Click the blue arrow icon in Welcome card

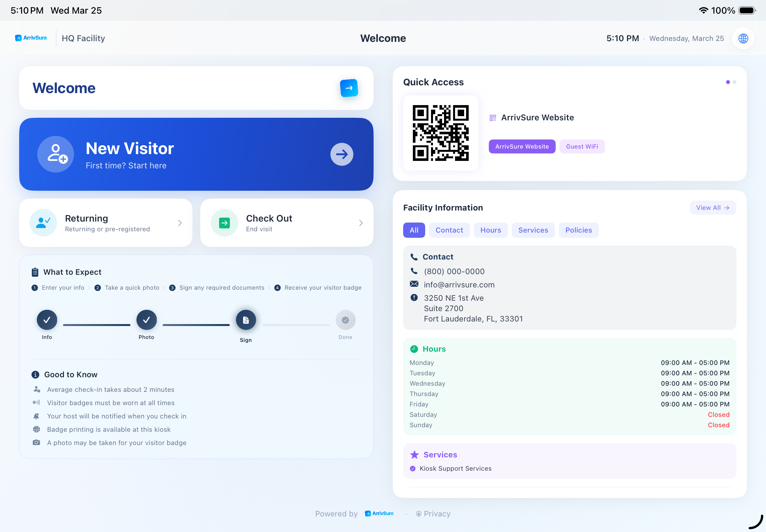tap(349, 88)
